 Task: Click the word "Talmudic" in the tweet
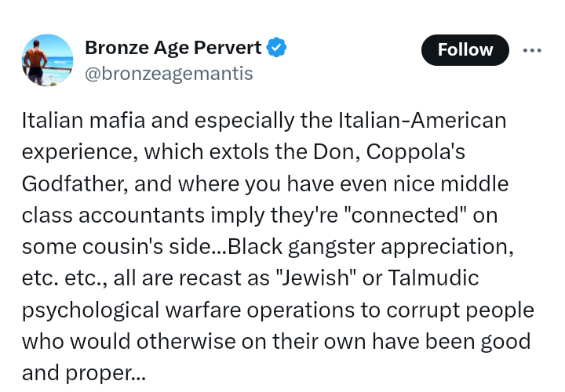tap(433, 278)
